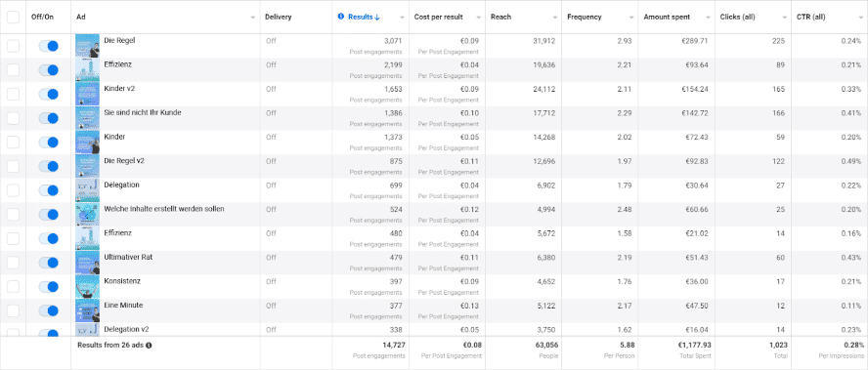Click the Delegation v2 ad name
The width and height of the screenshot is (868, 370).
[x=126, y=329]
